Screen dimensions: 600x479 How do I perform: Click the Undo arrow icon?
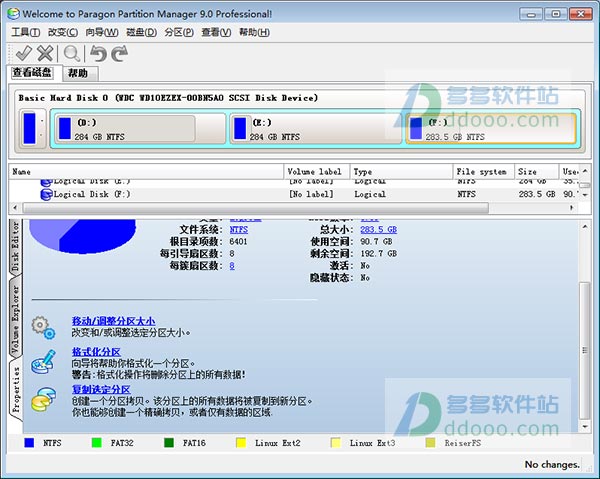pos(98,53)
